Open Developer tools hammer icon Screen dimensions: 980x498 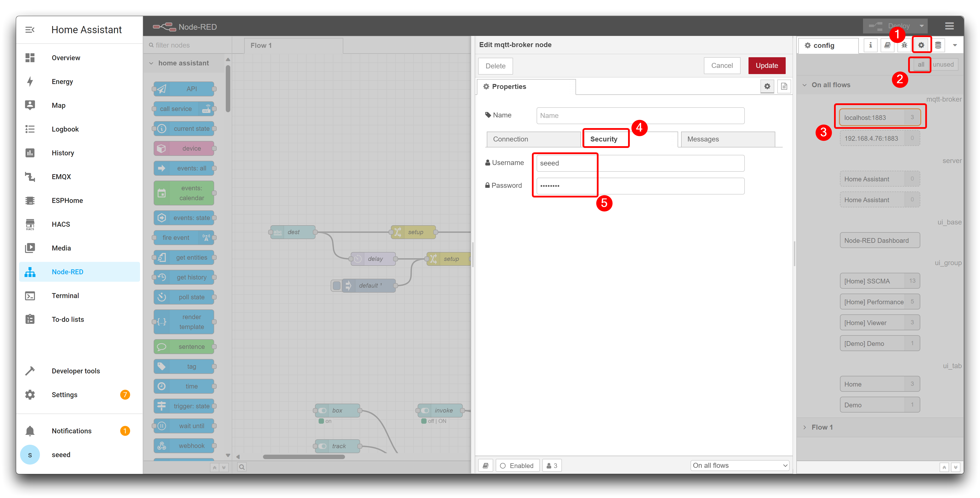click(30, 371)
